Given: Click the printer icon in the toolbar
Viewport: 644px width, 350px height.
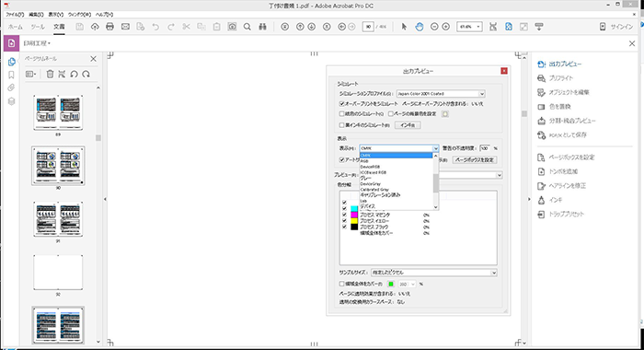Looking at the screenshot, I should pos(109,27).
